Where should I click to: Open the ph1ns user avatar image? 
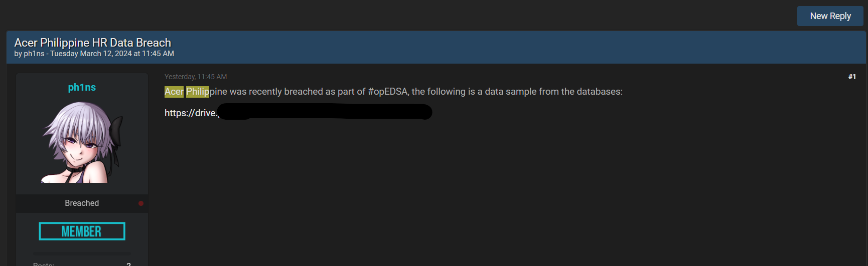click(82, 142)
